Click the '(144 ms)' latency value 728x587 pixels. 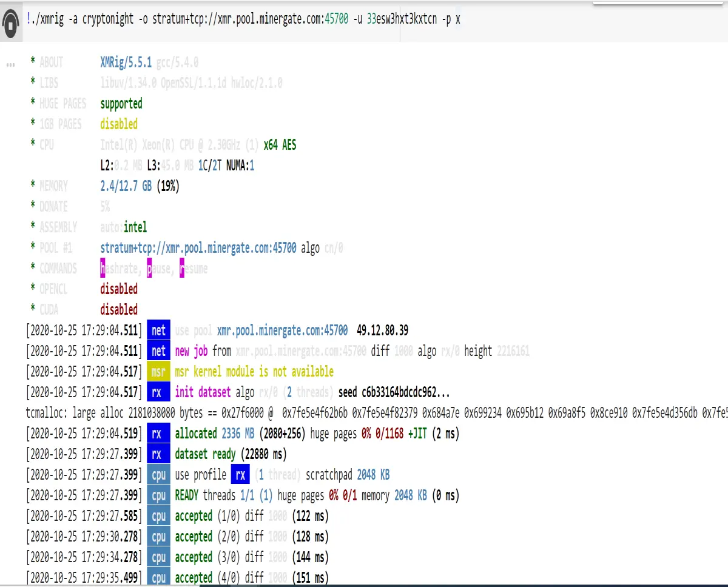310,557
